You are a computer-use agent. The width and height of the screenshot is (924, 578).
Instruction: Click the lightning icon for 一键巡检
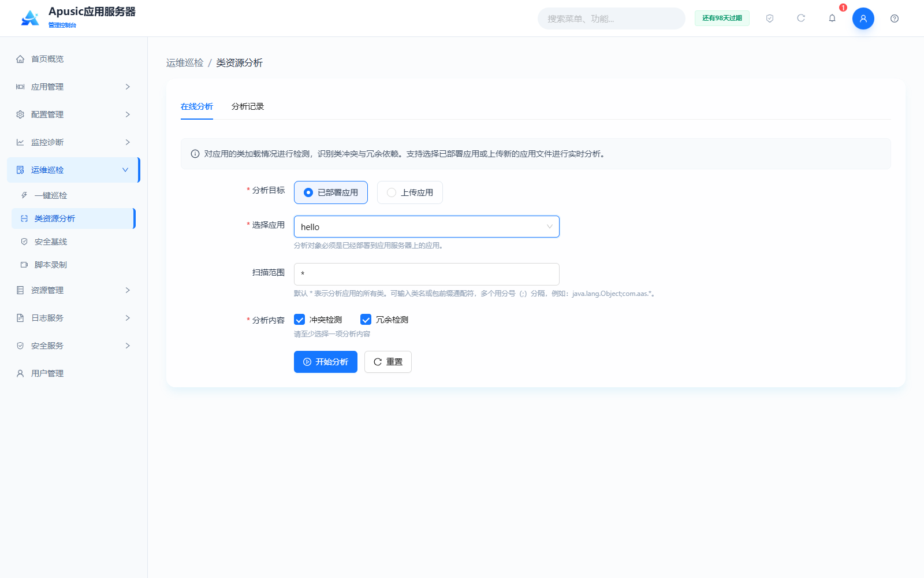(24, 195)
